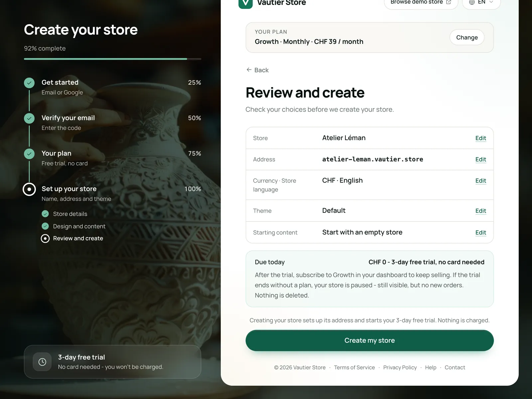Viewport: 532px width, 399px height.
Task: Click the Review and create heading
Action: point(305,93)
